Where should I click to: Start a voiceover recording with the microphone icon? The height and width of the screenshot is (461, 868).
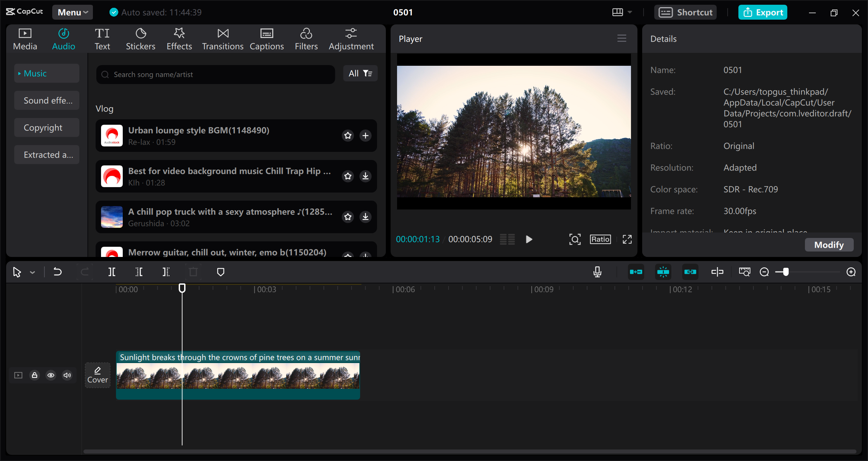pyautogui.click(x=597, y=272)
